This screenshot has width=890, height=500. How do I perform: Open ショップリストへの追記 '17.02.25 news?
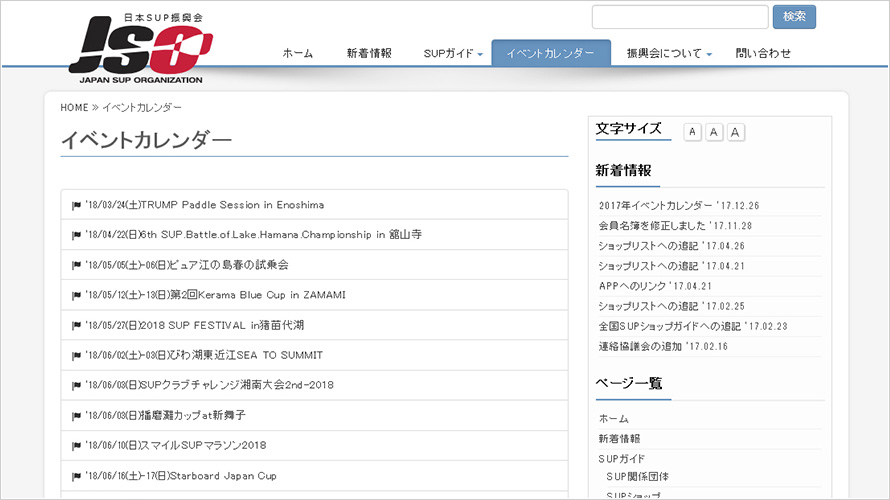pos(671,306)
